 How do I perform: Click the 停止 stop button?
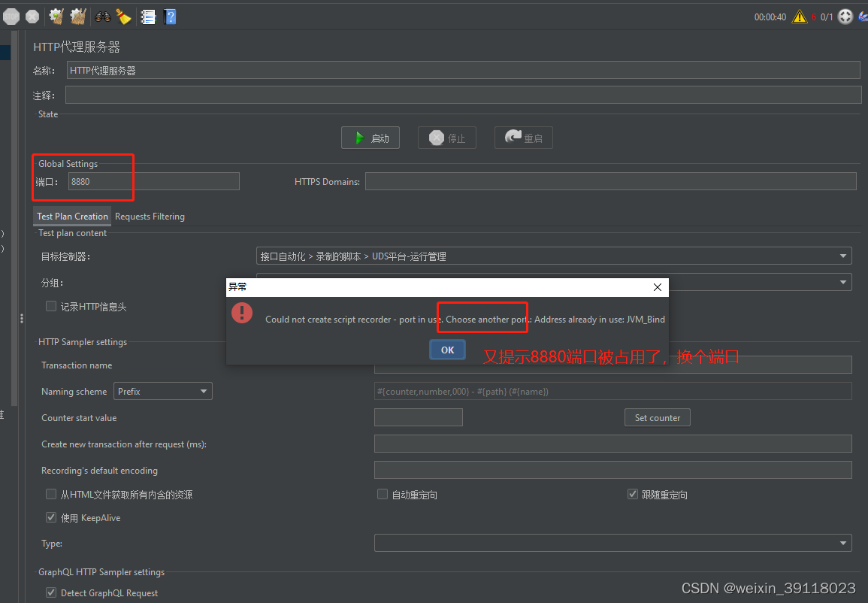tap(446, 138)
